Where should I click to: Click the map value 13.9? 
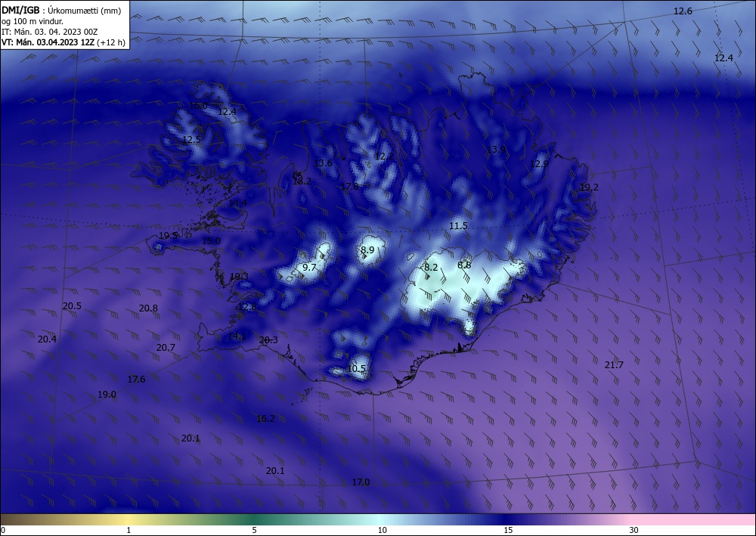[496, 150]
